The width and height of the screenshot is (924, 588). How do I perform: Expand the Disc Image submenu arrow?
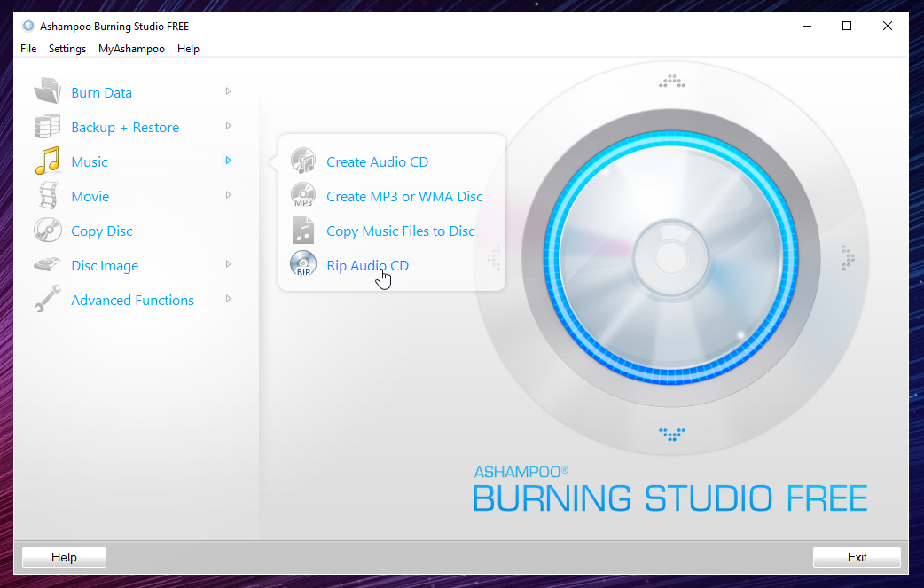[x=228, y=264]
